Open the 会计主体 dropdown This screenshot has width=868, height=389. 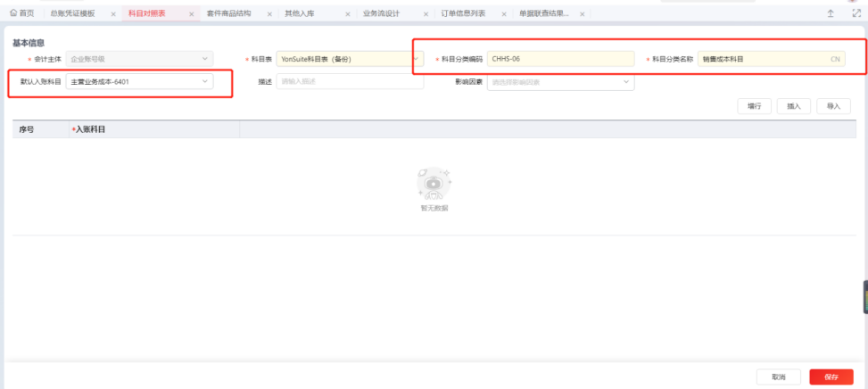[139, 58]
